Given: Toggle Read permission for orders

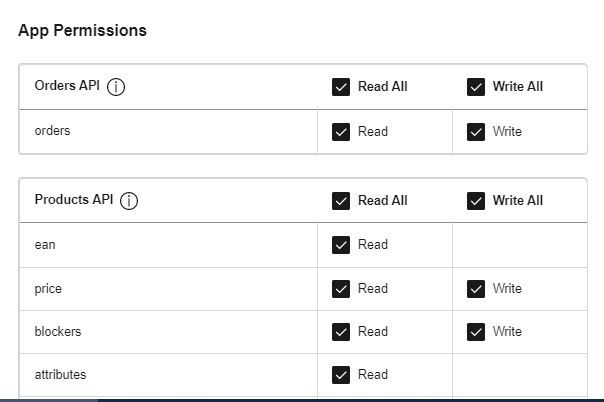Looking at the screenshot, I should point(341,132).
